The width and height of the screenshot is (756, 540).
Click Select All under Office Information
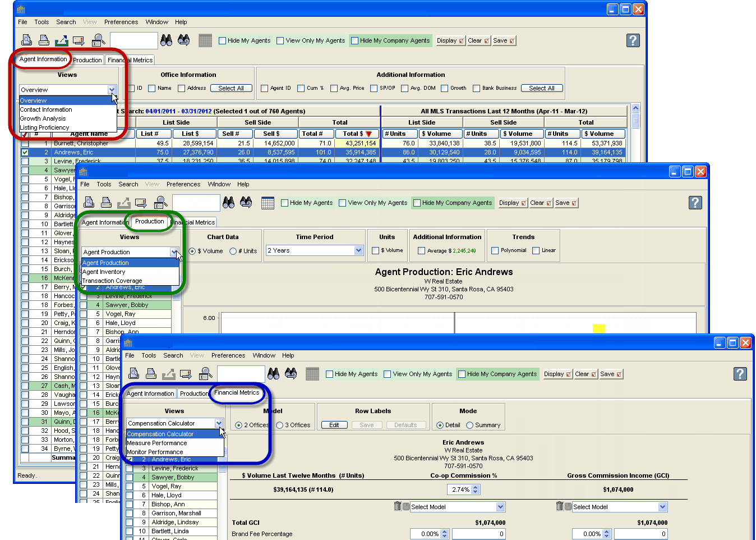231,88
